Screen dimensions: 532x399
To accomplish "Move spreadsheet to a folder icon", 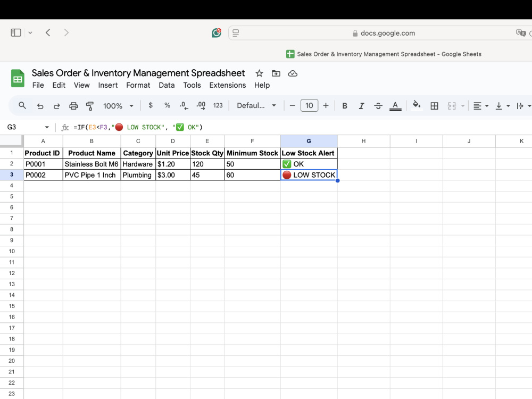I will point(276,73).
